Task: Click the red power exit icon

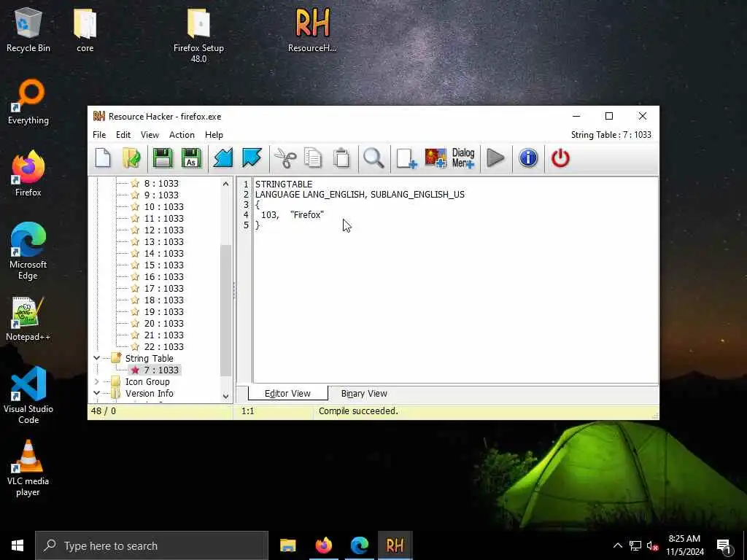Action: pos(560,158)
